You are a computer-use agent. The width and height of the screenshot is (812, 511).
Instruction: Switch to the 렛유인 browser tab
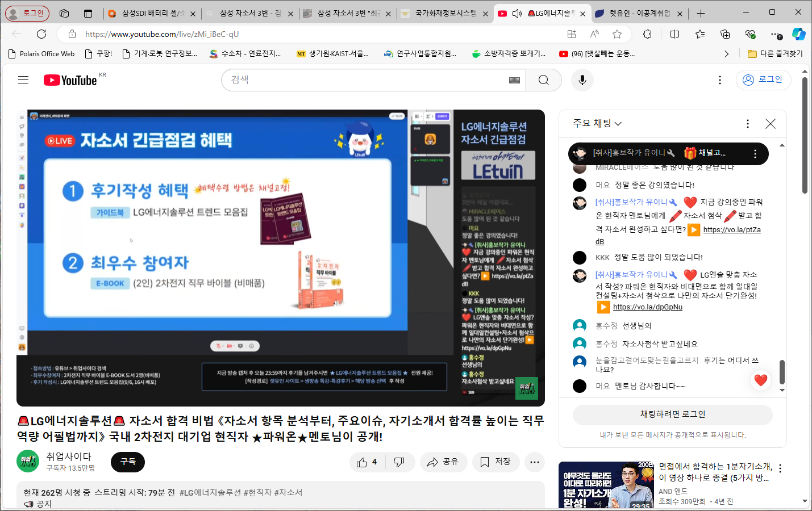[639, 14]
